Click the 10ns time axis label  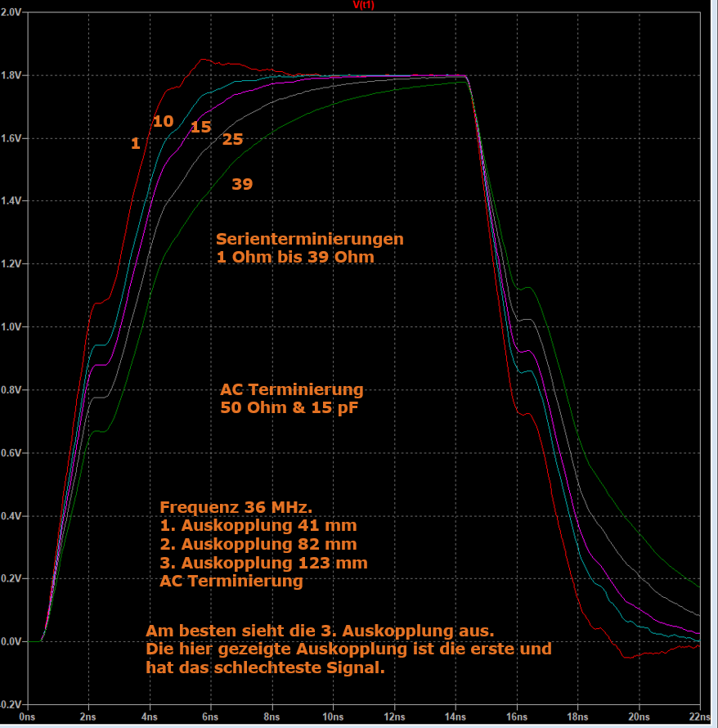tap(333, 717)
